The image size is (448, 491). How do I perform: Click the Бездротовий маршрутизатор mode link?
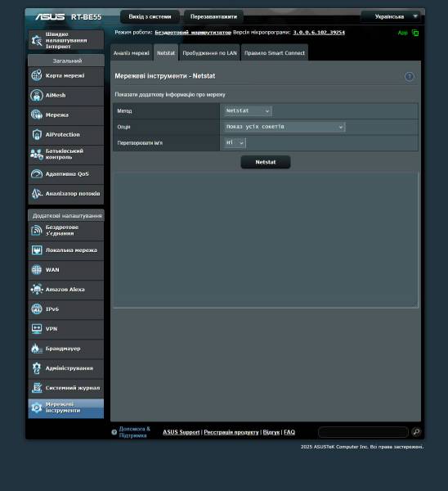point(193,32)
